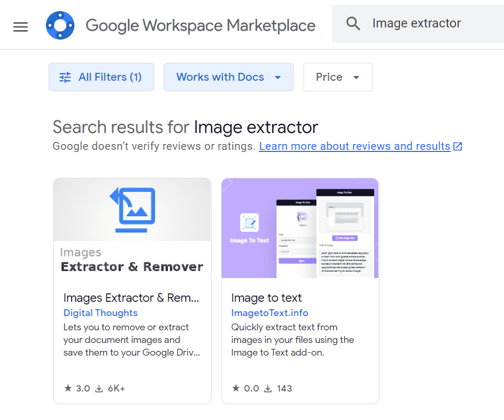Viewport: 504px width, 420px height.
Task: Open the Images Extractor & Remover thumbnail
Action: (132, 228)
